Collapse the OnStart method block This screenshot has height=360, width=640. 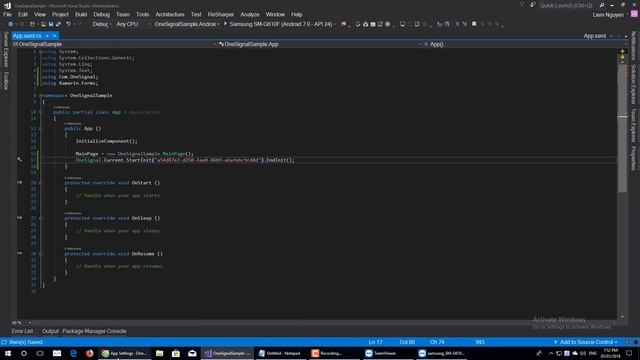point(40,183)
